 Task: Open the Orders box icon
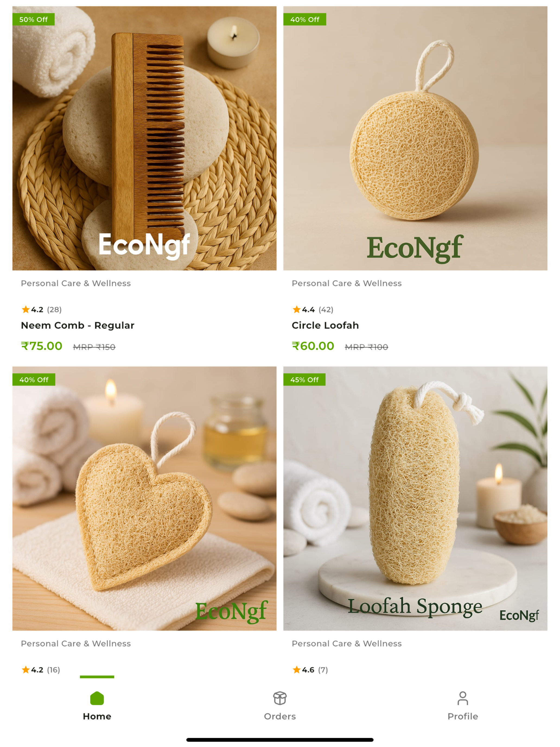pos(280,698)
